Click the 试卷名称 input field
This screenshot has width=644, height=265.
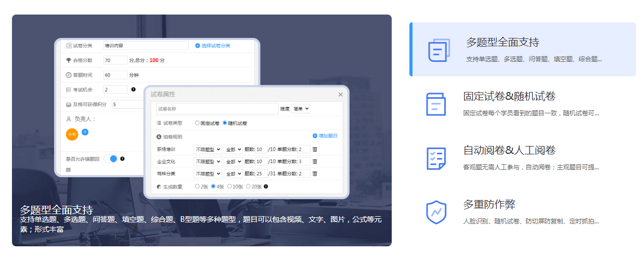tap(217, 109)
